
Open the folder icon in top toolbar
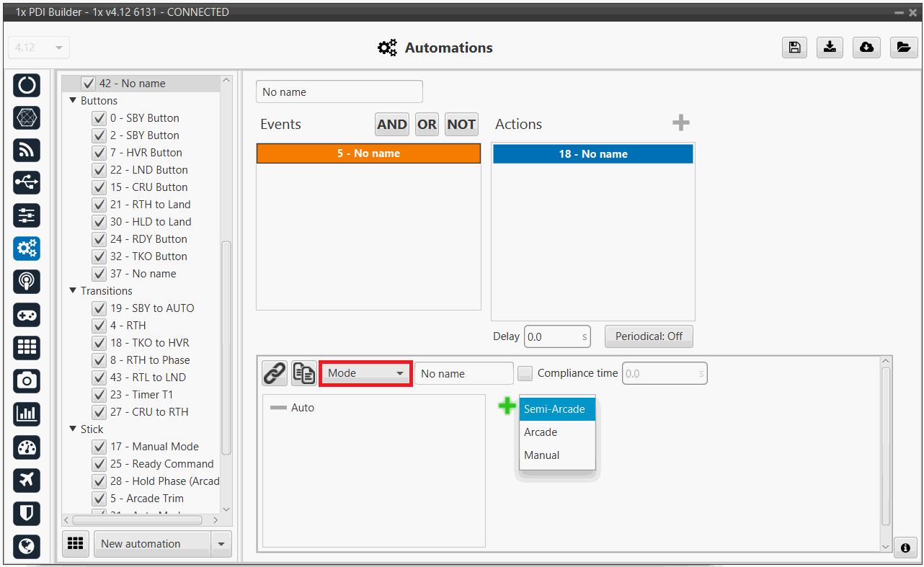[902, 48]
